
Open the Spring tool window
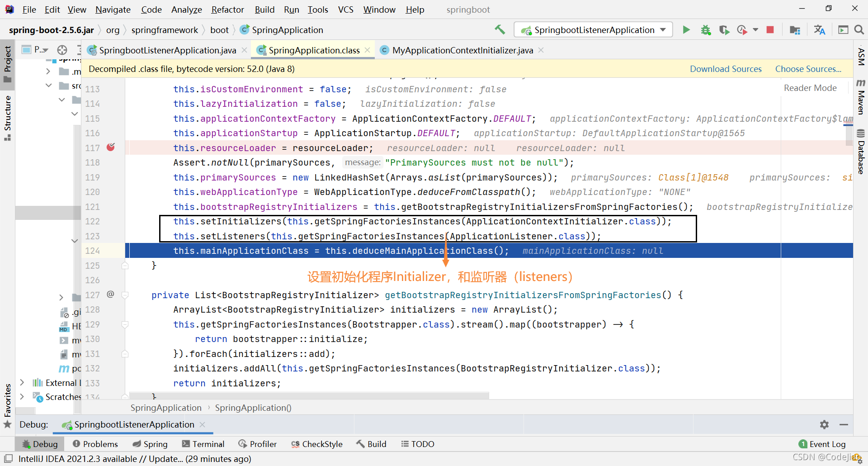150,444
